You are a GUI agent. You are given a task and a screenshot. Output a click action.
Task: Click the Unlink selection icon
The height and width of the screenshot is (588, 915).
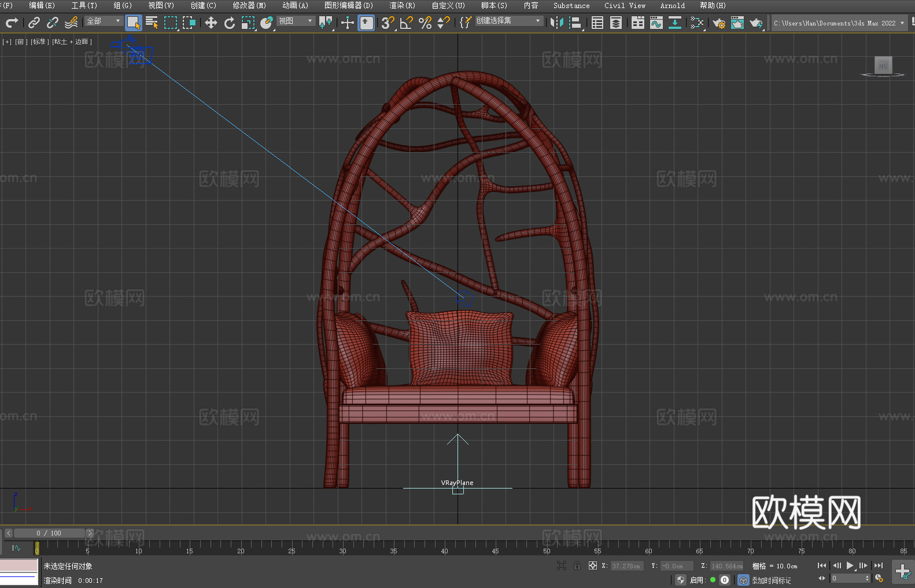53,23
